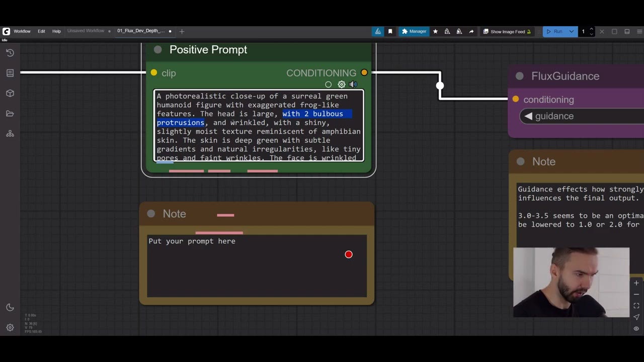The width and height of the screenshot is (644, 362).
Task: Click the FluxGuidance conditioning input socket
Action: [x=516, y=100]
